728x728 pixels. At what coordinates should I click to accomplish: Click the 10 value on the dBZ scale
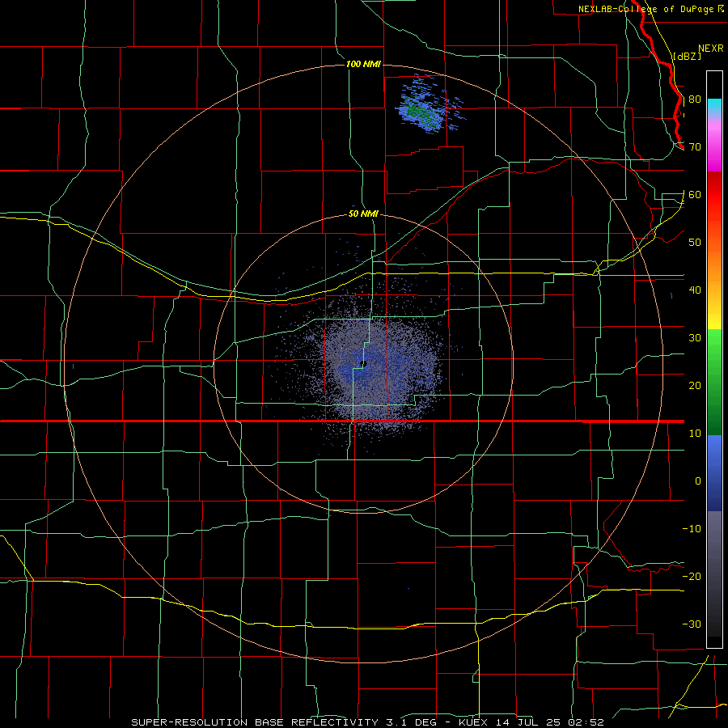(695, 434)
